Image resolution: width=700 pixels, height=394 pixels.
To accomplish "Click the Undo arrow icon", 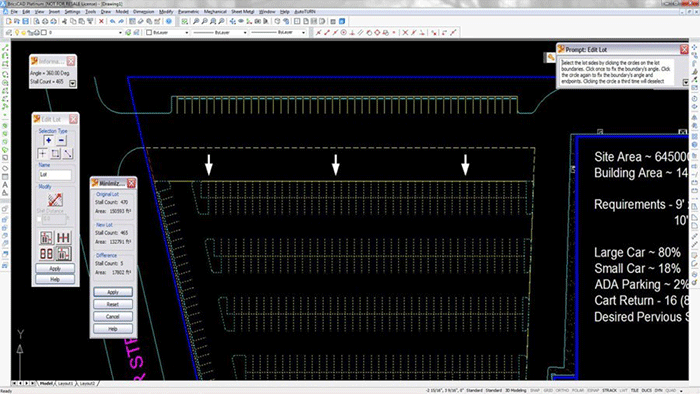I will (x=112, y=21).
